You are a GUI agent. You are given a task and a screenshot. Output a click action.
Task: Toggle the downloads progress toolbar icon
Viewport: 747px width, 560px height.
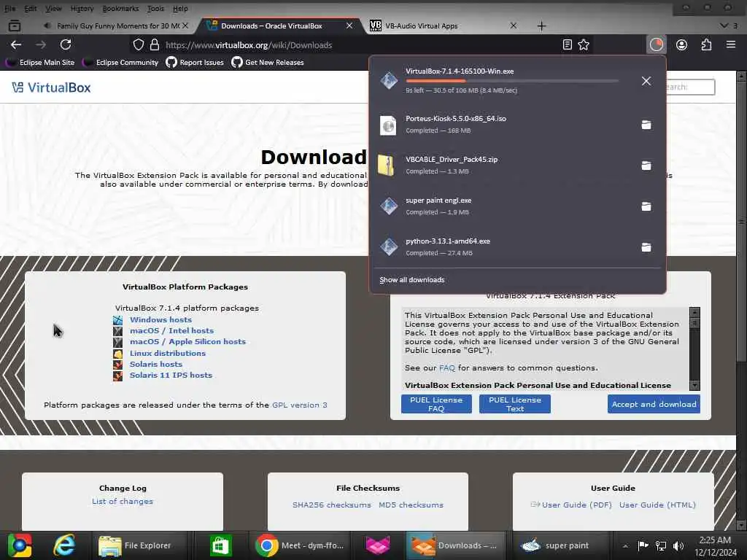(657, 44)
